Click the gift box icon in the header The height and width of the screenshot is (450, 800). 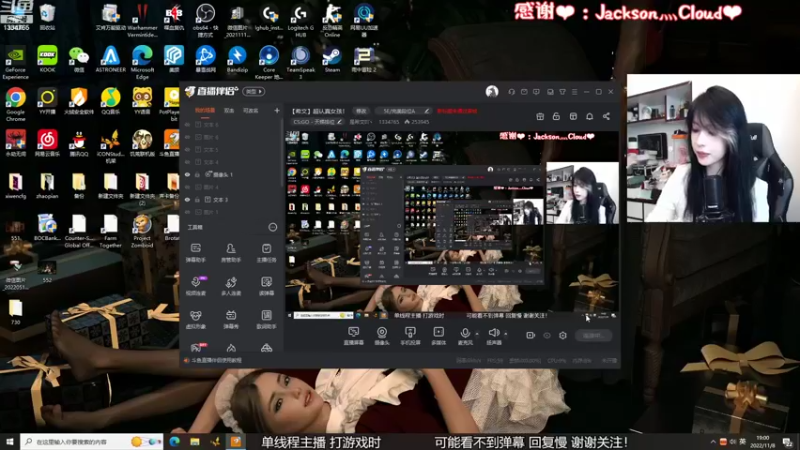pyautogui.click(x=540, y=116)
